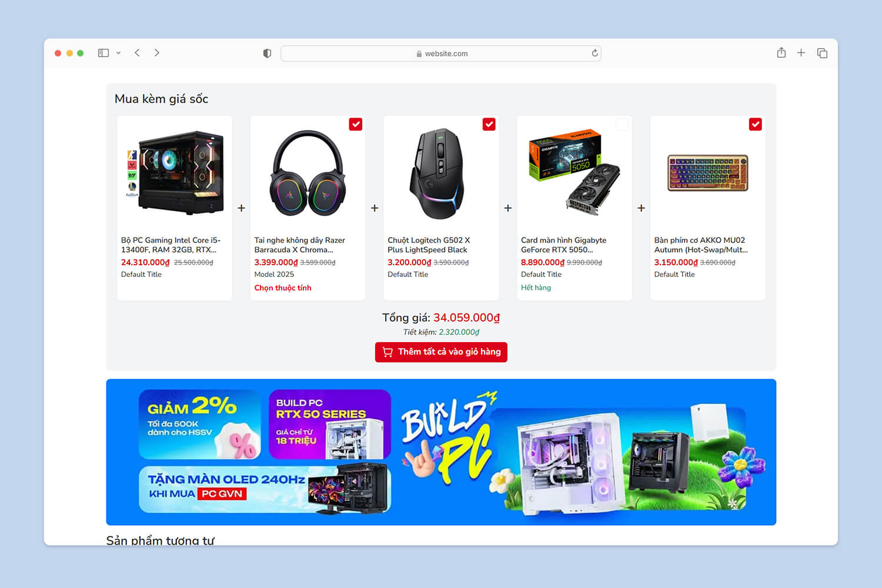Click the Safari sidebar toggle icon
The width and height of the screenshot is (882, 588).
(x=103, y=53)
